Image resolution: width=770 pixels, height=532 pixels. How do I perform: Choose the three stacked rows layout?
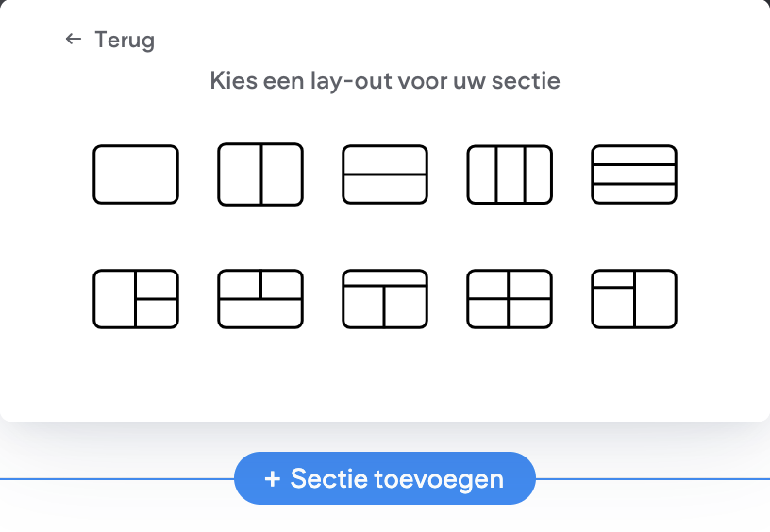[x=634, y=175]
